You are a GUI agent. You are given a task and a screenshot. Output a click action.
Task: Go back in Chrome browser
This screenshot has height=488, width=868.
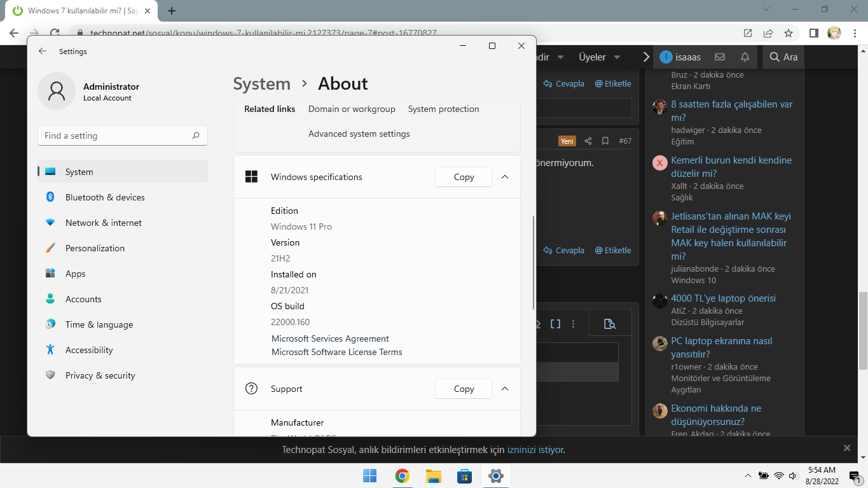pyautogui.click(x=14, y=33)
